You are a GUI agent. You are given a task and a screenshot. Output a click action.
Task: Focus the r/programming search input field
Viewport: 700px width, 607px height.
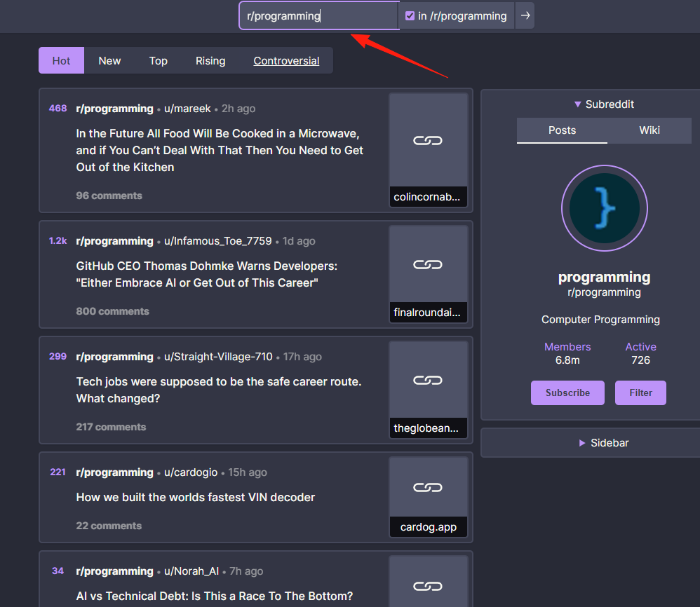click(x=318, y=15)
